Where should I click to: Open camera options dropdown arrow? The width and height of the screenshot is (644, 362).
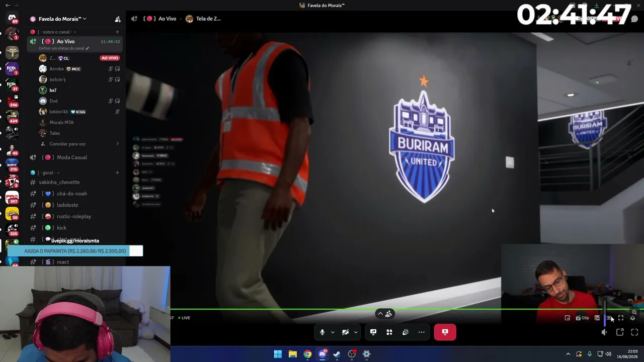[x=356, y=332]
